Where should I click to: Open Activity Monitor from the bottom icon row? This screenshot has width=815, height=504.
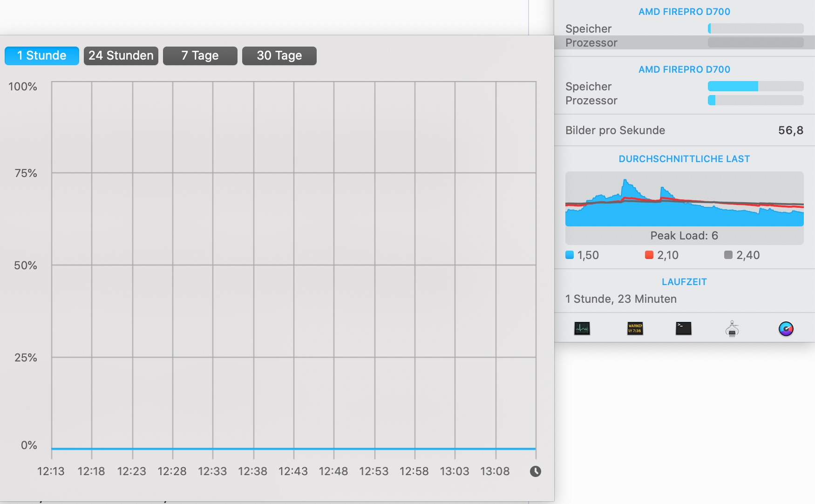pos(582,329)
